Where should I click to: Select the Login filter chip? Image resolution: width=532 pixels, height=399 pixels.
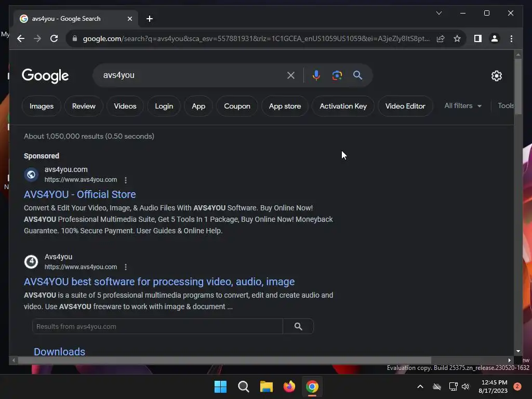tap(164, 106)
